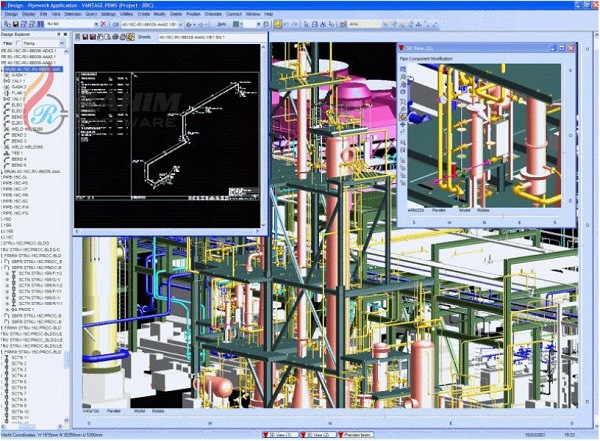
Task: Click the WELD WELD388 icon
Action: coord(7,147)
